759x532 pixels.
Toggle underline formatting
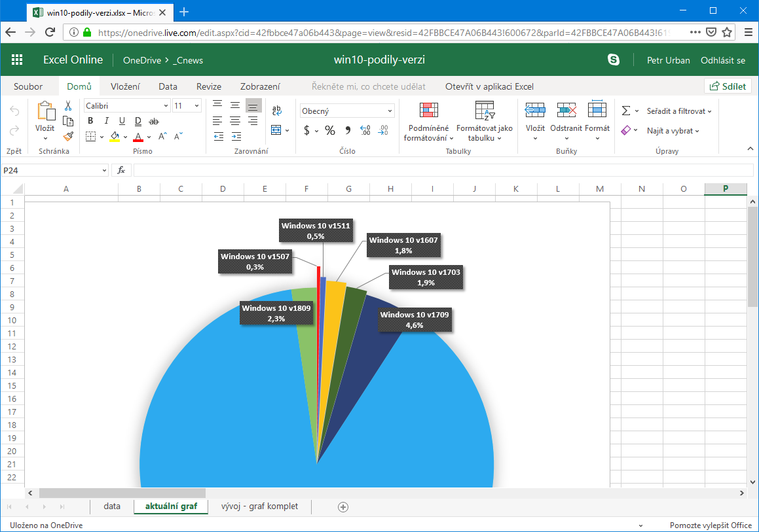[122, 121]
